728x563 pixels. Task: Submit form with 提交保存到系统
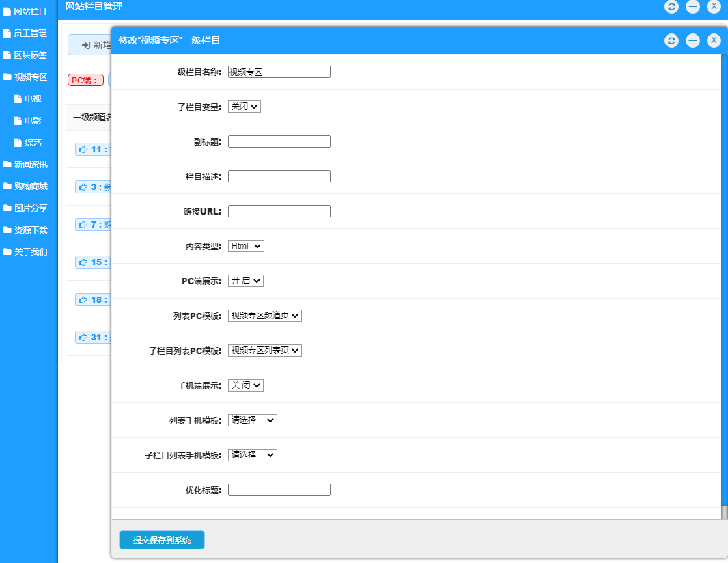point(162,540)
